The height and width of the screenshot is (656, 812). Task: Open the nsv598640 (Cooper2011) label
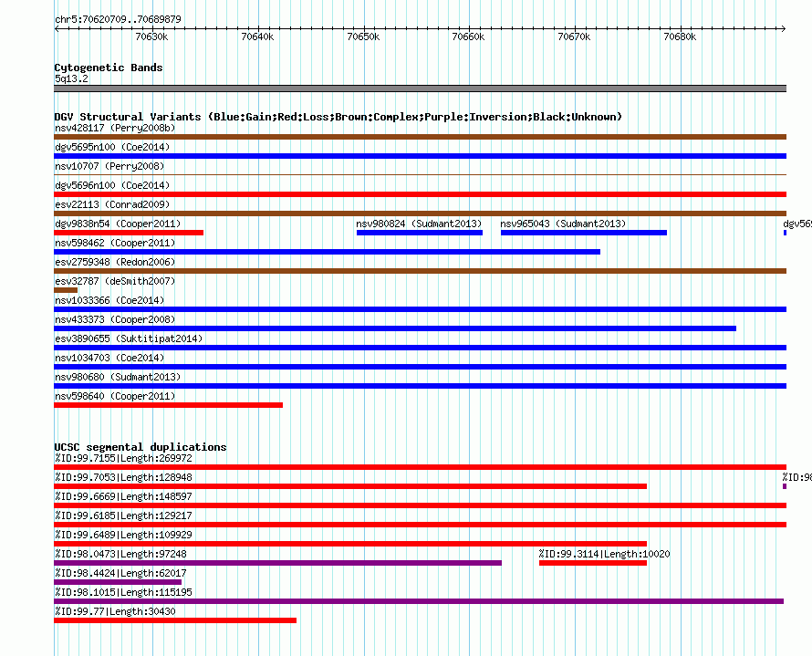pyautogui.click(x=115, y=396)
